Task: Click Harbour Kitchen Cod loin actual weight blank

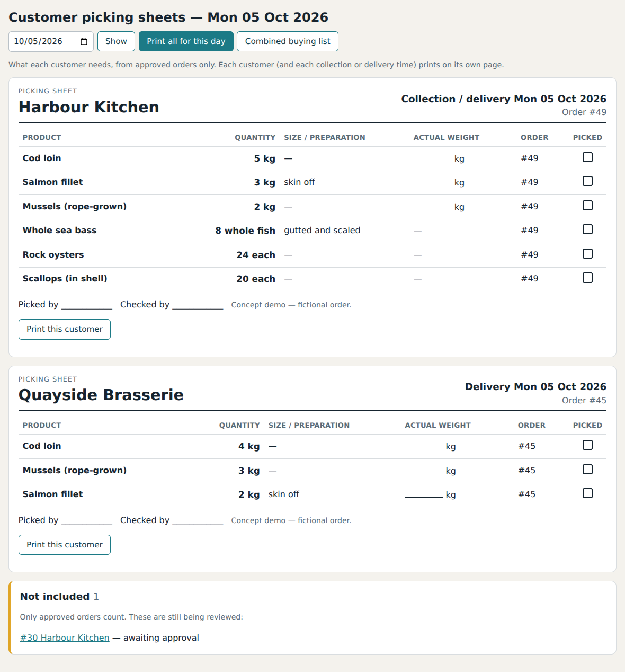Action: (433, 158)
